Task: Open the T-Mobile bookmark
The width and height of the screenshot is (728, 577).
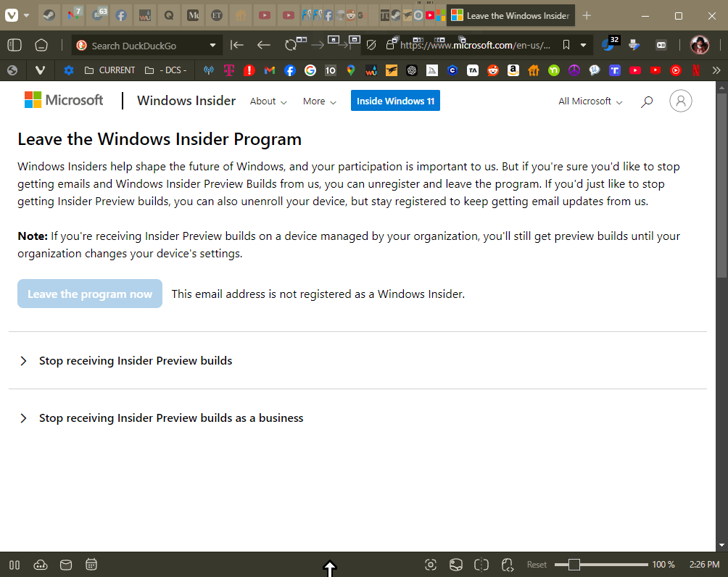Action: [x=229, y=70]
